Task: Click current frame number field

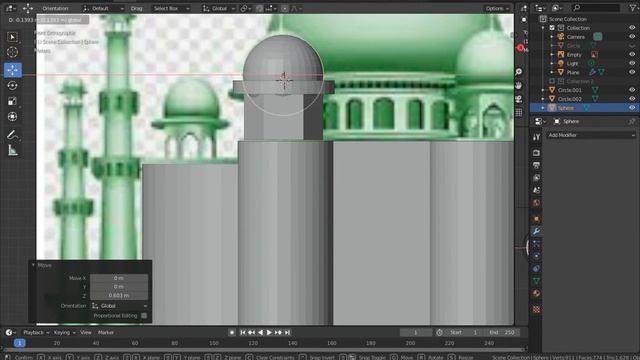Action: [x=416, y=333]
